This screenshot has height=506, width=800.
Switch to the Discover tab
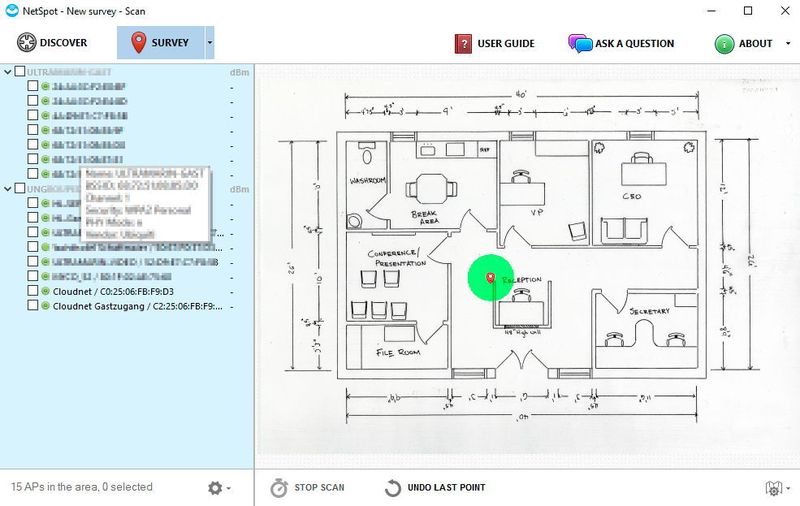pyautogui.click(x=52, y=42)
